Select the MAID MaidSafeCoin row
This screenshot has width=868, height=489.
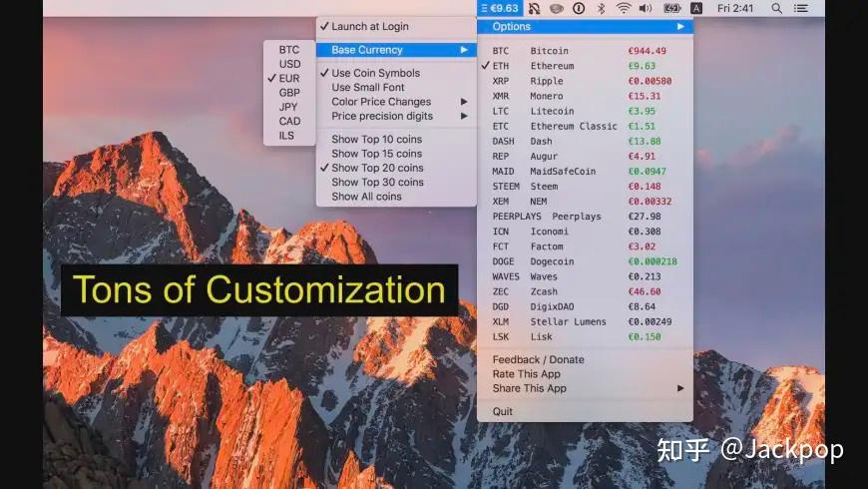[x=585, y=171]
